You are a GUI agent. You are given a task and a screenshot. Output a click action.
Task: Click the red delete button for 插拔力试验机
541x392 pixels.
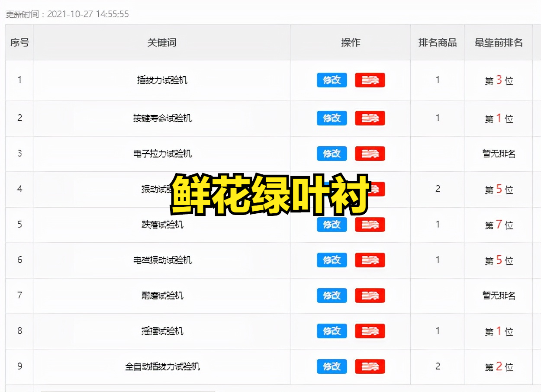(x=370, y=80)
